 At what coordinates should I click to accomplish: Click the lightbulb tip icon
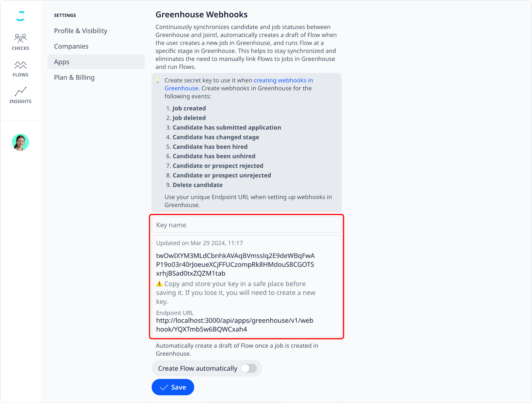click(x=158, y=80)
